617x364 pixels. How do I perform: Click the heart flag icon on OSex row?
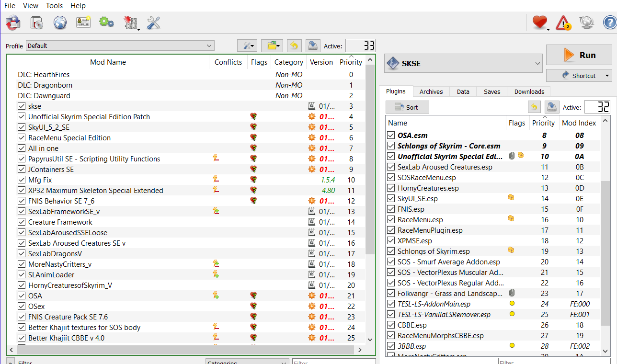click(253, 306)
